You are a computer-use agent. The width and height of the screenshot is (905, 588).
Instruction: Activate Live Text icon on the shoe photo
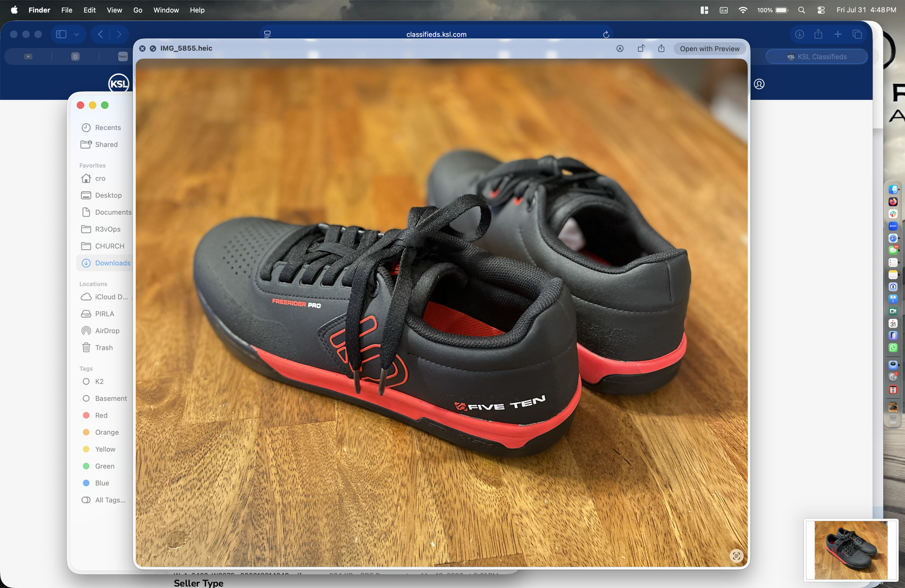pos(736,556)
